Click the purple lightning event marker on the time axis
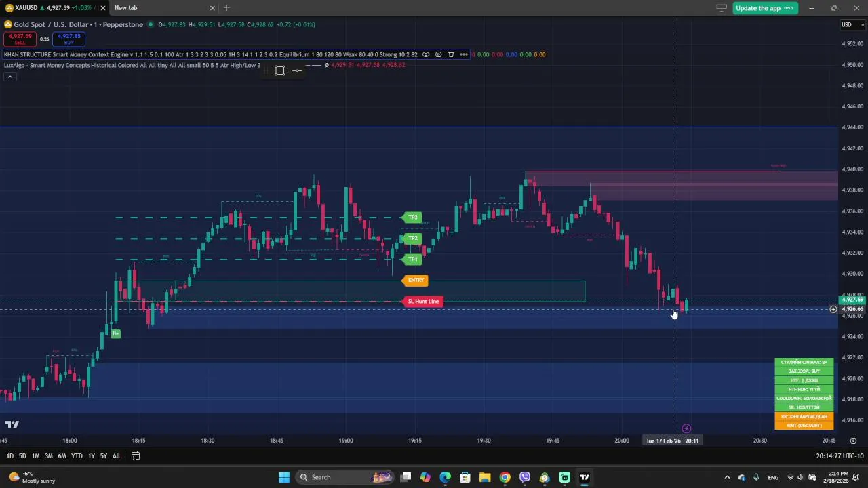Screen dimensions: 868x488 [x=686, y=428]
